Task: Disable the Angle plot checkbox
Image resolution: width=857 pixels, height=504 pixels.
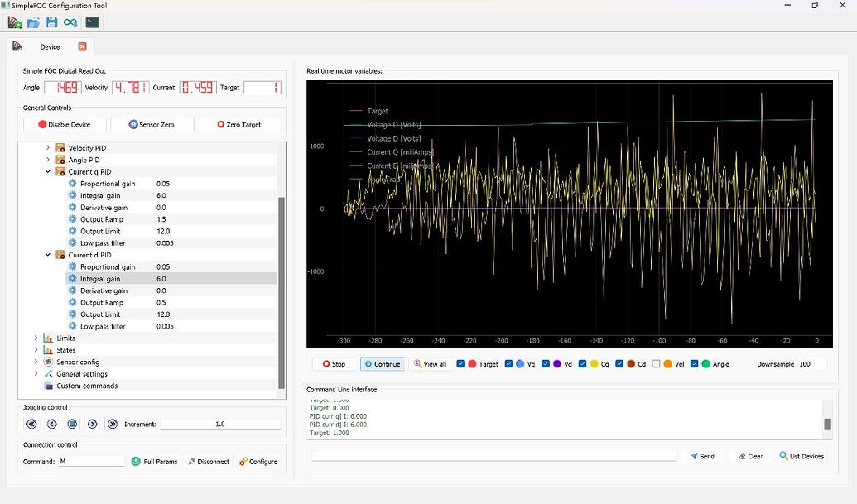Action: pos(693,362)
